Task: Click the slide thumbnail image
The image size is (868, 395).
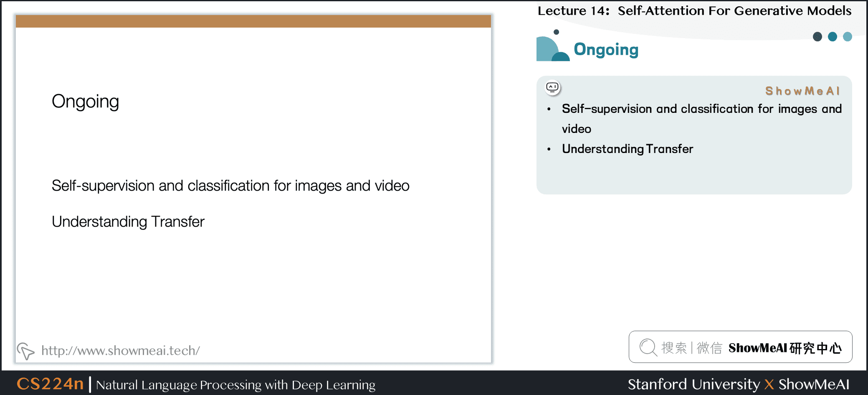Action: 253,189
